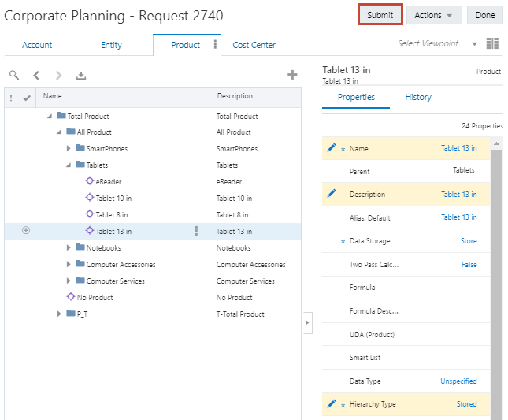The height and width of the screenshot is (420, 508).
Task: Click the download icon in toolbar
Action: pyautogui.click(x=81, y=76)
